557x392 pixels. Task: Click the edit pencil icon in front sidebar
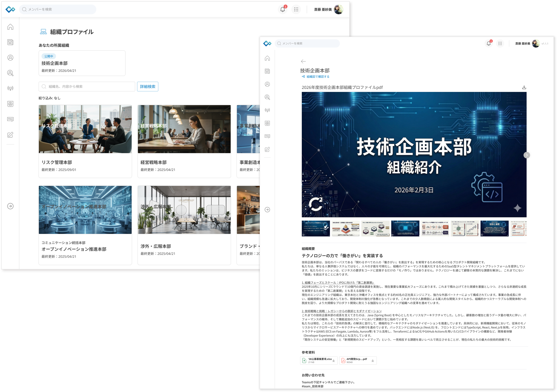pos(267,150)
